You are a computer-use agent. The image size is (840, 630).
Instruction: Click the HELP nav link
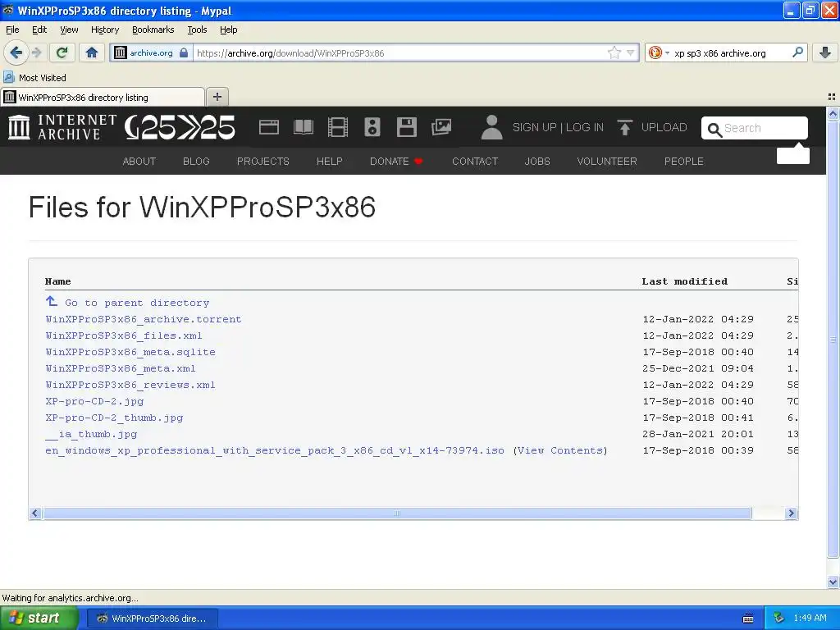tap(330, 162)
